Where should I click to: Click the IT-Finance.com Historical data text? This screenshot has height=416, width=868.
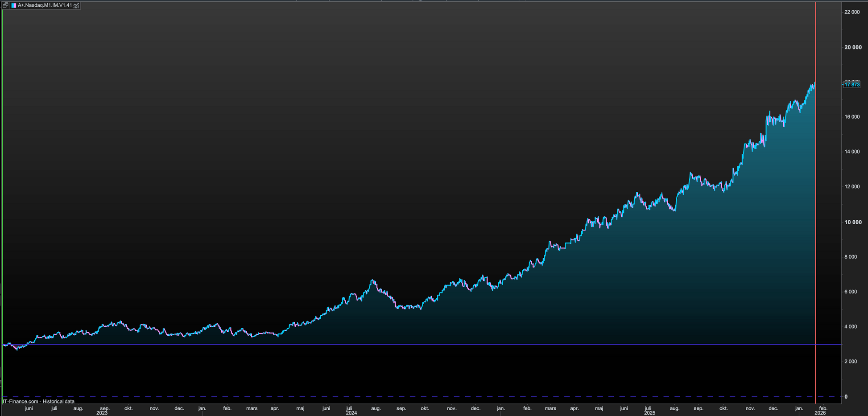click(38, 401)
